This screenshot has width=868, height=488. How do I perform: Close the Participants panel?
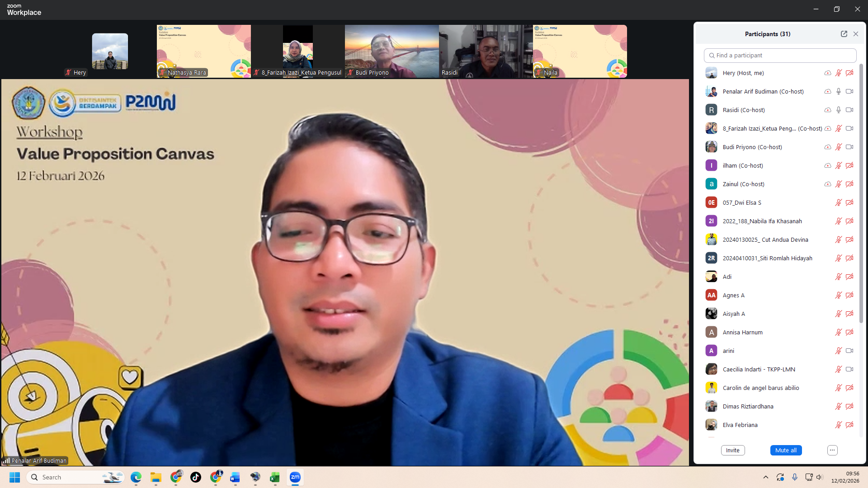click(x=856, y=34)
